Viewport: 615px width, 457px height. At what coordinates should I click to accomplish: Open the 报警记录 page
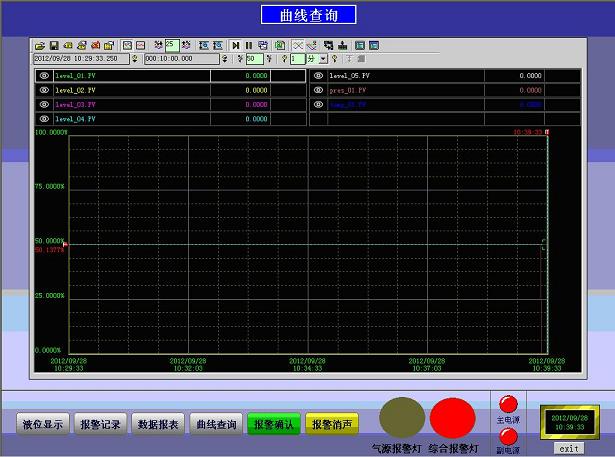[x=100, y=424]
